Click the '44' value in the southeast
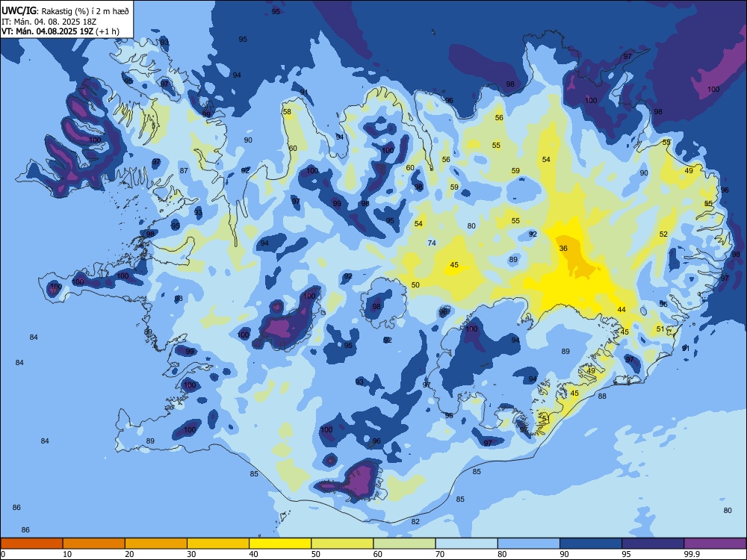The height and width of the screenshot is (560, 747). pos(622,310)
